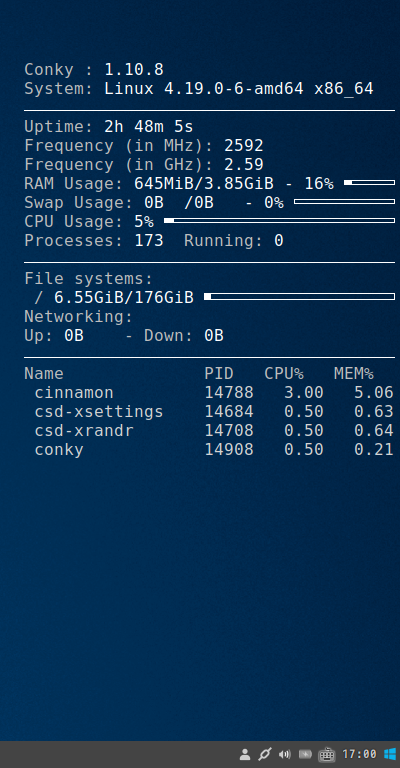Click the RAM Usage progress bar
400x768 pixels.
click(369, 183)
